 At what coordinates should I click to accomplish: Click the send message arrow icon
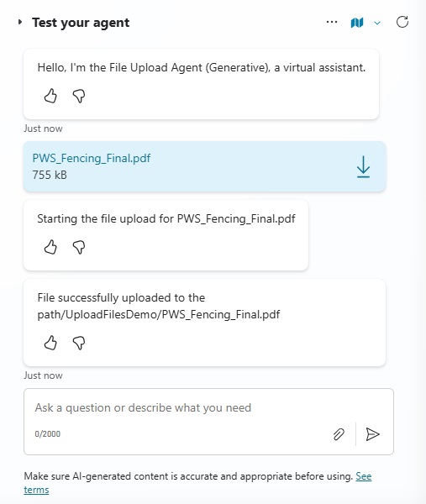click(x=372, y=434)
